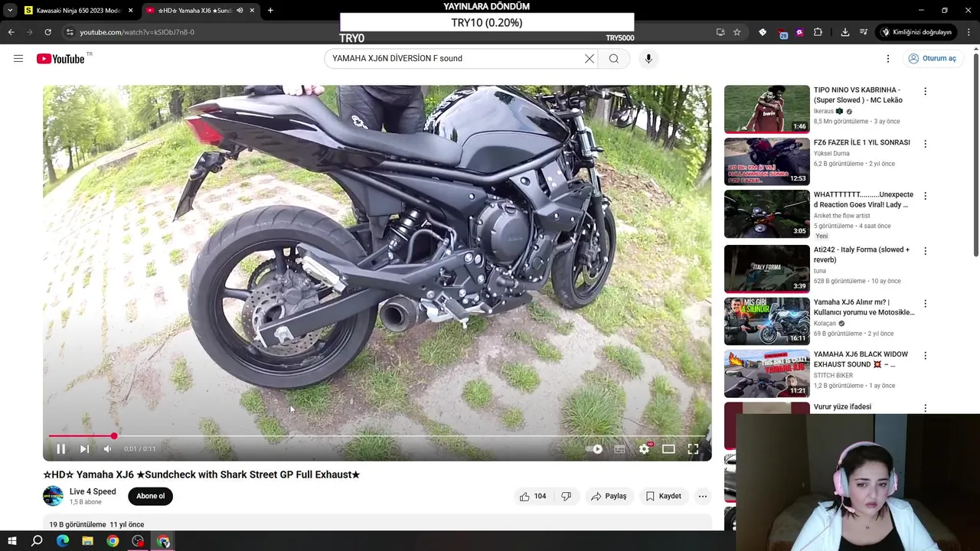Bookmark this page with star icon

coord(737,32)
